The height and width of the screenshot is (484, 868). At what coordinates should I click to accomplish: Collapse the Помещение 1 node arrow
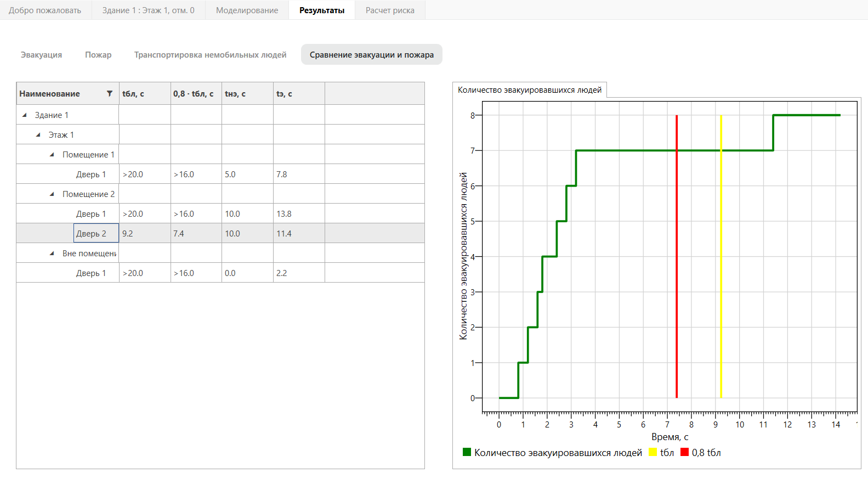tap(52, 155)
